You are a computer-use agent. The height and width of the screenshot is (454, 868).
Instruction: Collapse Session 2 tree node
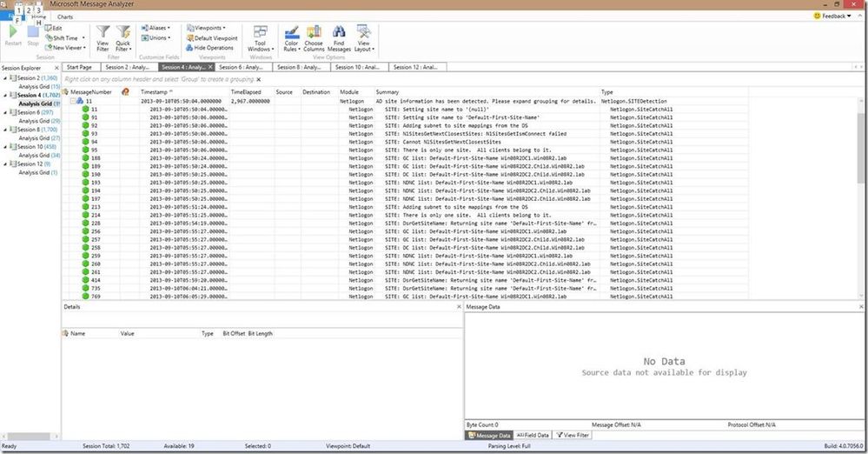pyautogui.click(x=5, y=78)
